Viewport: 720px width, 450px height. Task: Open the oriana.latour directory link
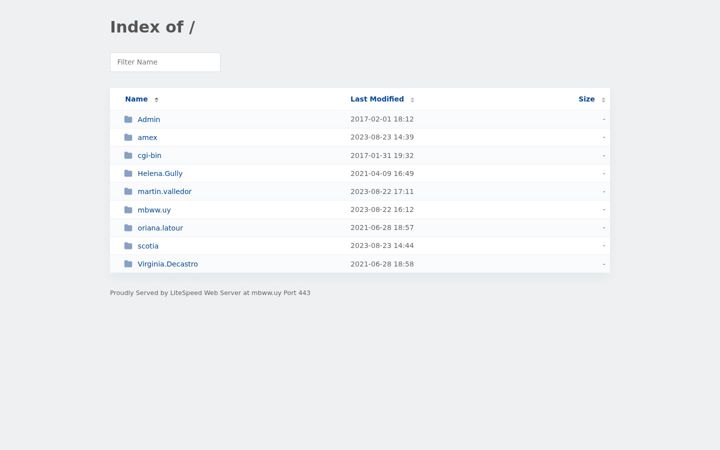tap(160, 228)
